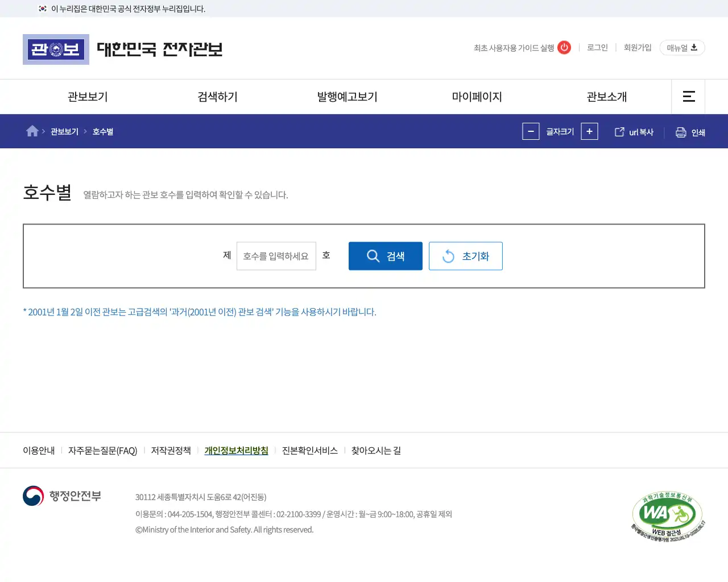Image resolution: width=728 pixels, height=582 pixels.
Task: Open the 검색하기 menu
Action: point(217,97)
